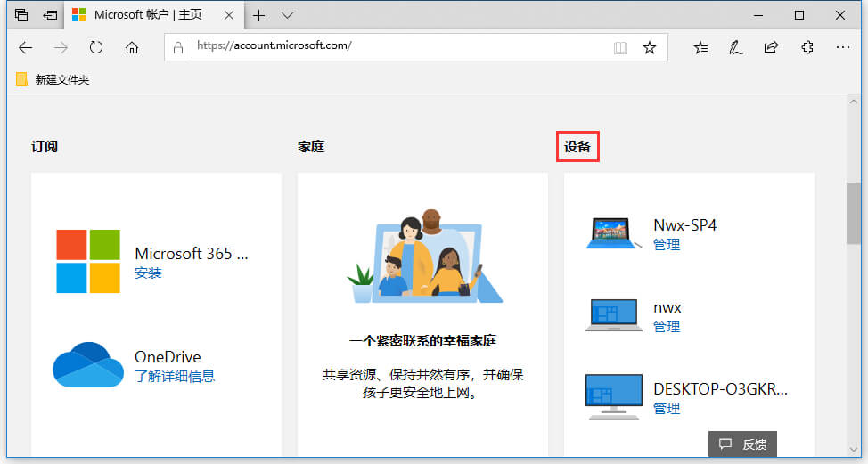Refresh the page with the reload icon

point(96,47)
